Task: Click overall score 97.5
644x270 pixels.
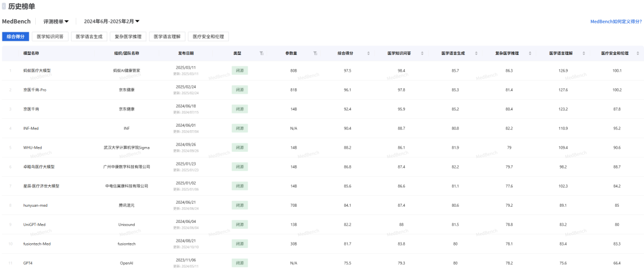Action: 348,70
